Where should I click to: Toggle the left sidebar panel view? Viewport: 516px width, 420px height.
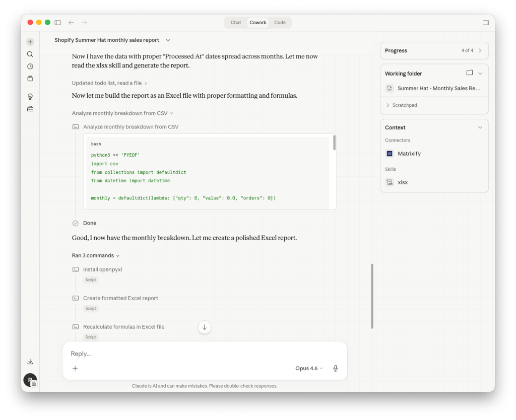pyautogui.click(x=57, y=22)
